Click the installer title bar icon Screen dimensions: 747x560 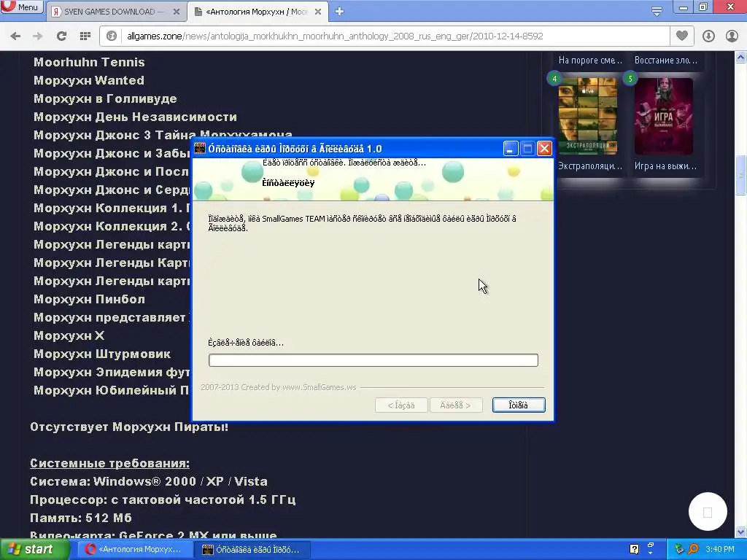coord(200,149)
